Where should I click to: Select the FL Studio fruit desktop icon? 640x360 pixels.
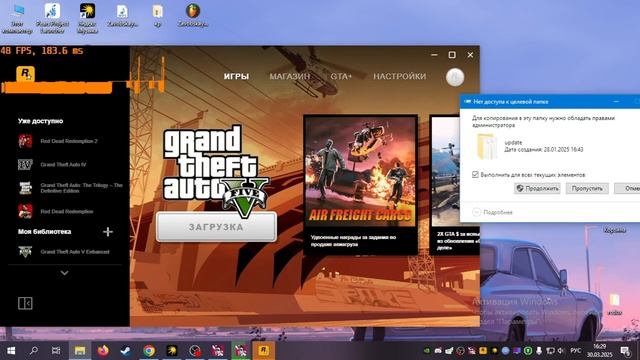[193, 16]
